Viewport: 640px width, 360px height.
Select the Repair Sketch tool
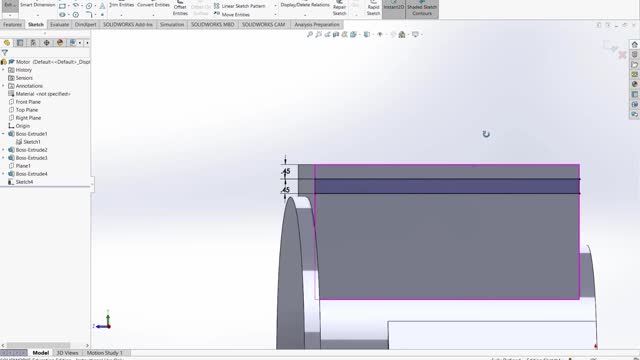[339, 8]
